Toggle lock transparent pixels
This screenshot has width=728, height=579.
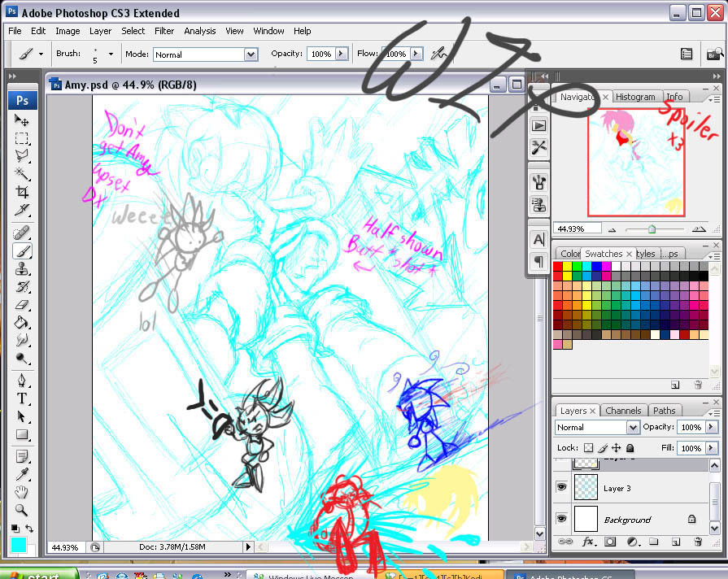tap(588, 447)
